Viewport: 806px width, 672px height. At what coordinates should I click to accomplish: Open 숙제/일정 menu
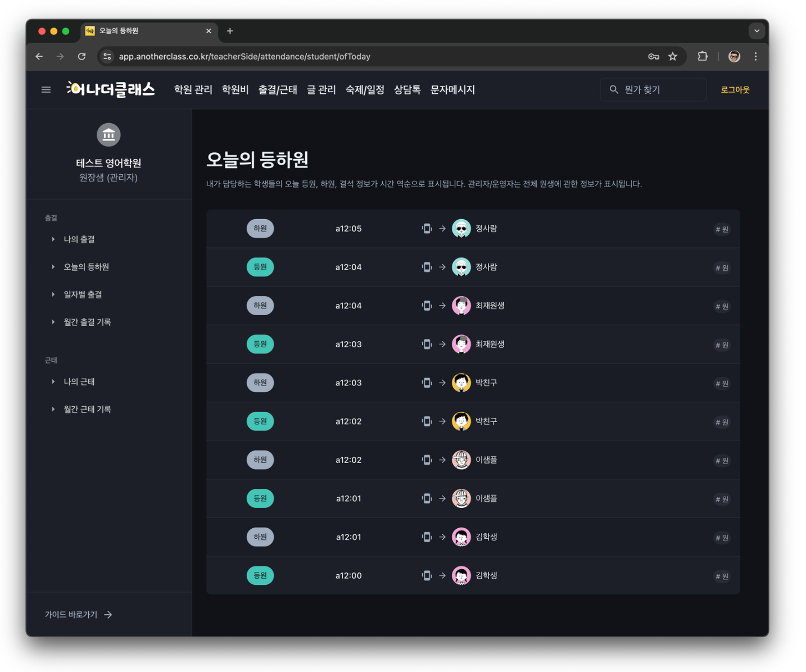(365, 89)
